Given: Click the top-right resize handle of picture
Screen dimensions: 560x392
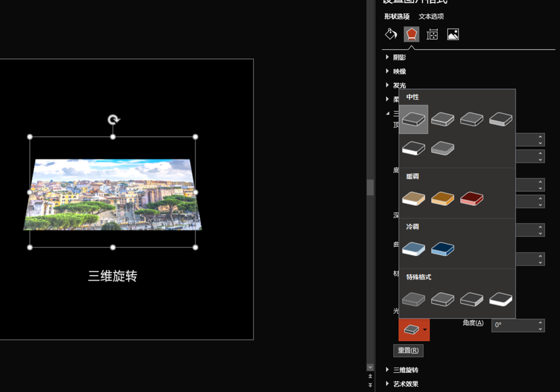Looking at the screenshot, I should coord(195,137).
